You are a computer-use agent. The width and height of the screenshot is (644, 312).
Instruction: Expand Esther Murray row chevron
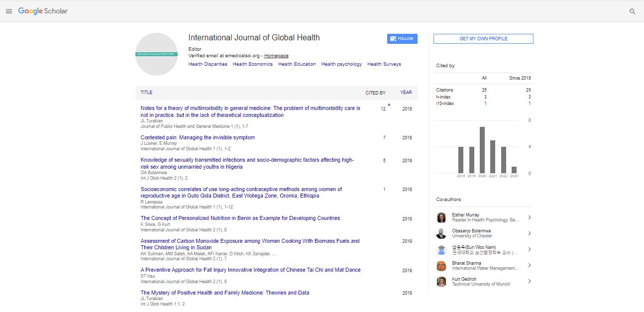530,217
